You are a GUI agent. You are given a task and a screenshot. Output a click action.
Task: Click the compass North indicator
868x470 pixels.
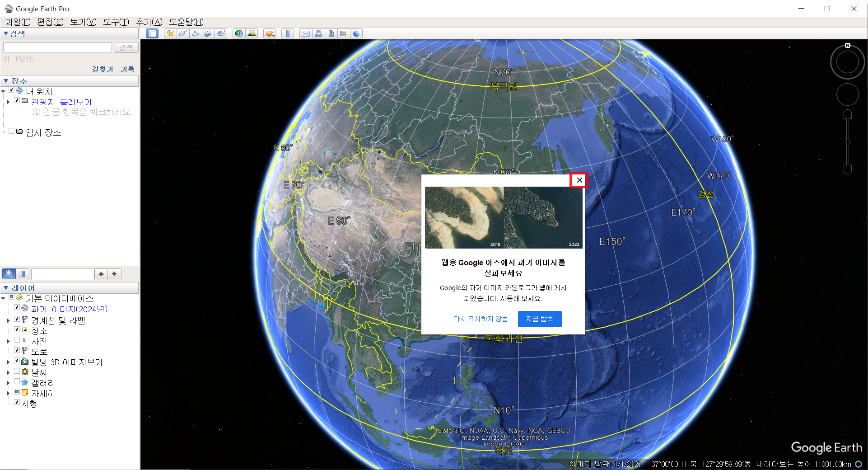pos(848,46)
